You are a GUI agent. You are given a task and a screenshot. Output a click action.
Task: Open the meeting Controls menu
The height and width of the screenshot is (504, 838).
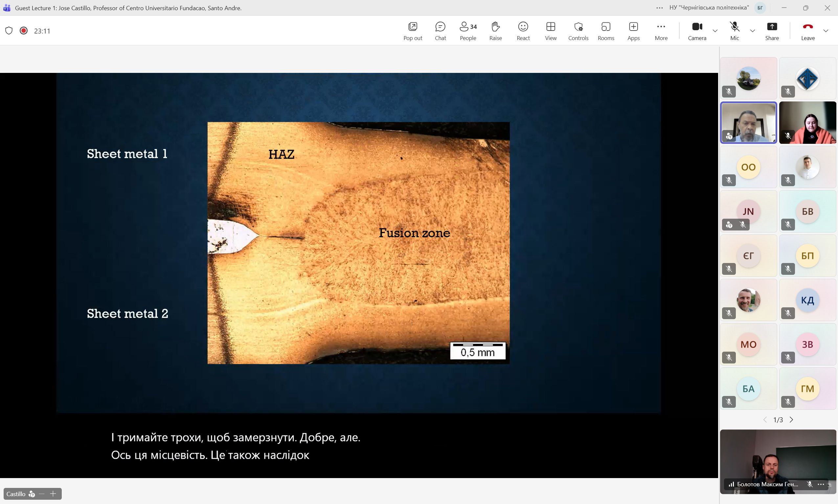[x=578, y=31]
